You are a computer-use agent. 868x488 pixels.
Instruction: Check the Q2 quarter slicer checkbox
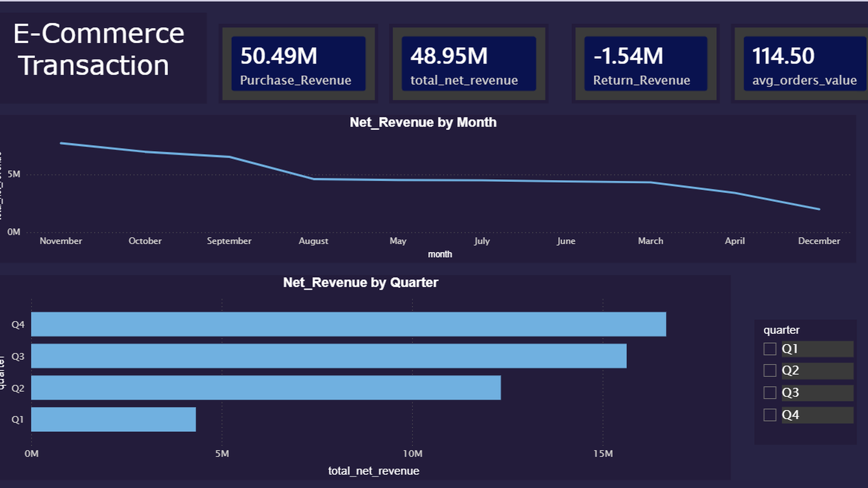770,370
